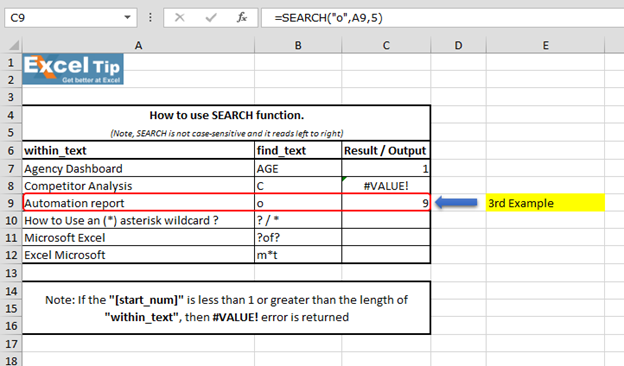Click the formula bar options dots
The width and height of the screenshot is (624, 366).
point(150,18)
